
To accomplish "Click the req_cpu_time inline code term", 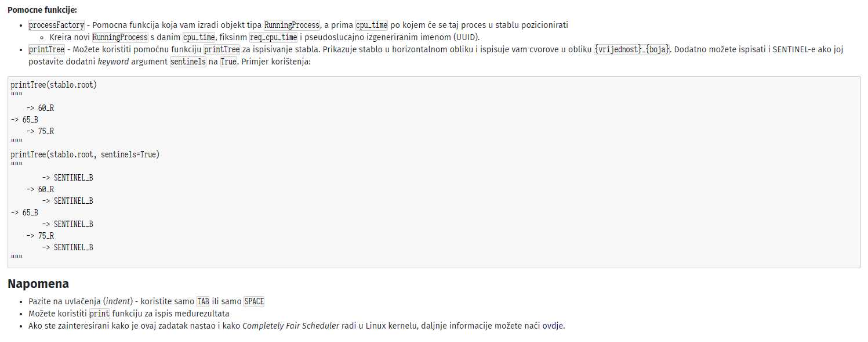I will tap(273, 38).
